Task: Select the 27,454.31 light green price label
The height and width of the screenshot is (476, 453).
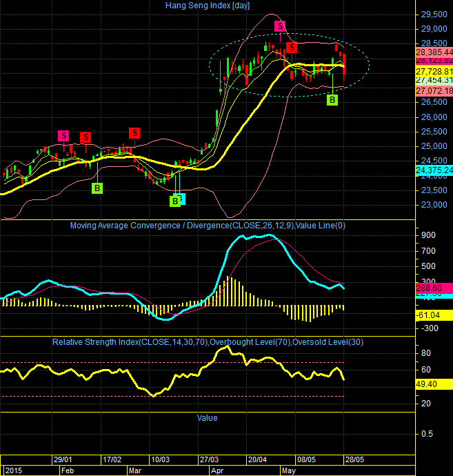Action: (434, 80)
